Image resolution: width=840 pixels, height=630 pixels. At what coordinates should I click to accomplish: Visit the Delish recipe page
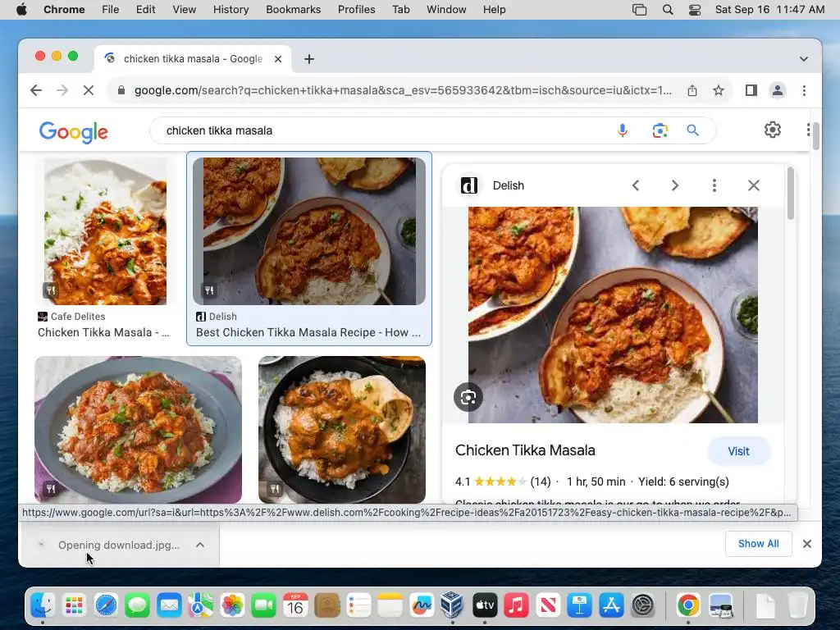(739, 452)
